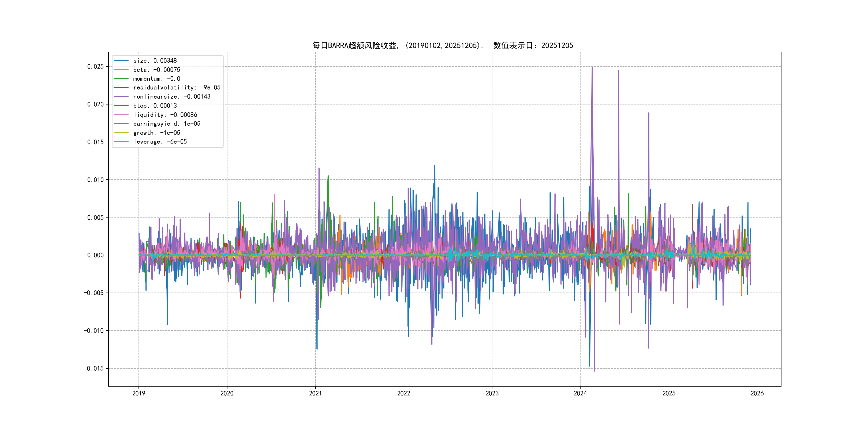Select the 'beta: -0.00075' legend label
This screenshot has height=434, width=868.
click(x=156, y=70)
